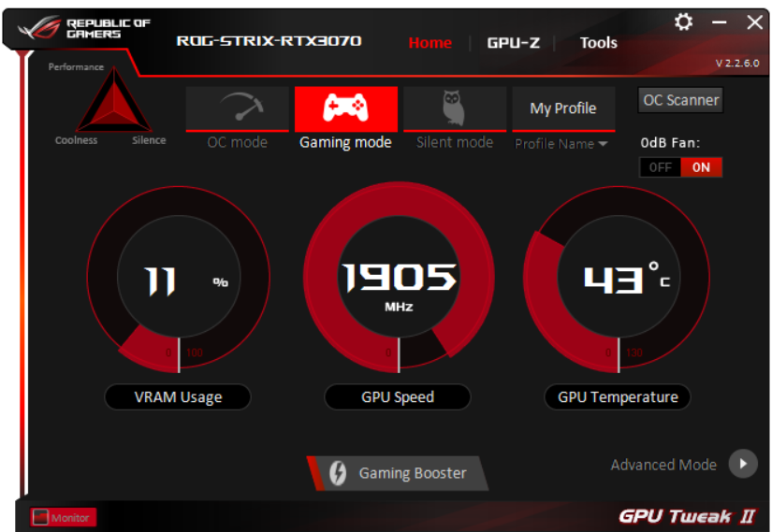This screenshot has height=532, width=772.
Task: Click the GPU Temperature label
Action: point(618,397)
